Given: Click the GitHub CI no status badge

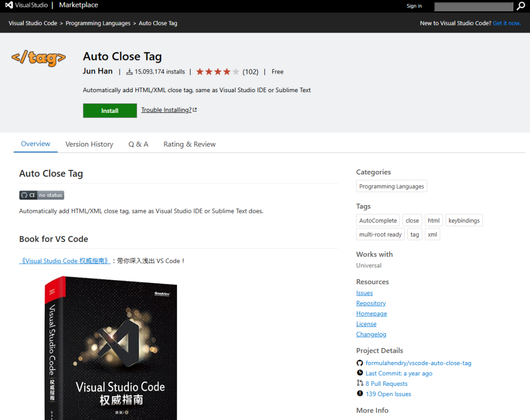Looking at the screenshot, I should 41,195.
